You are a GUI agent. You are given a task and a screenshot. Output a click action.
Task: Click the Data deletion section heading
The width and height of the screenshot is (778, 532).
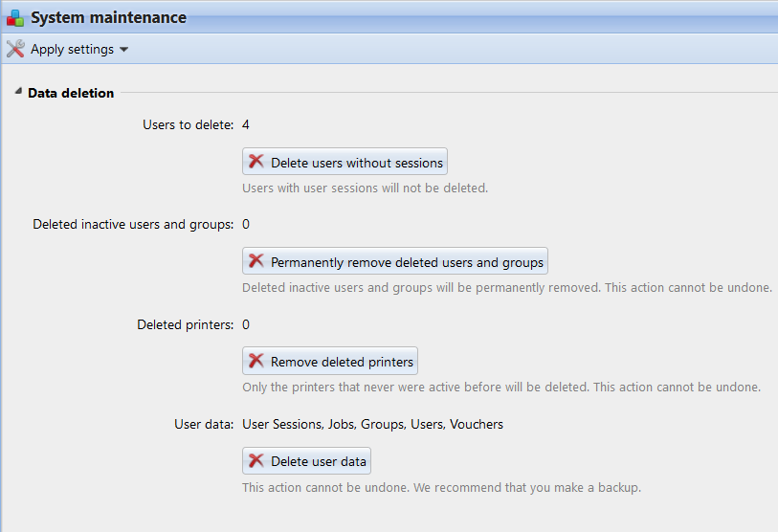pyautogui.click(x=71, y=93)
